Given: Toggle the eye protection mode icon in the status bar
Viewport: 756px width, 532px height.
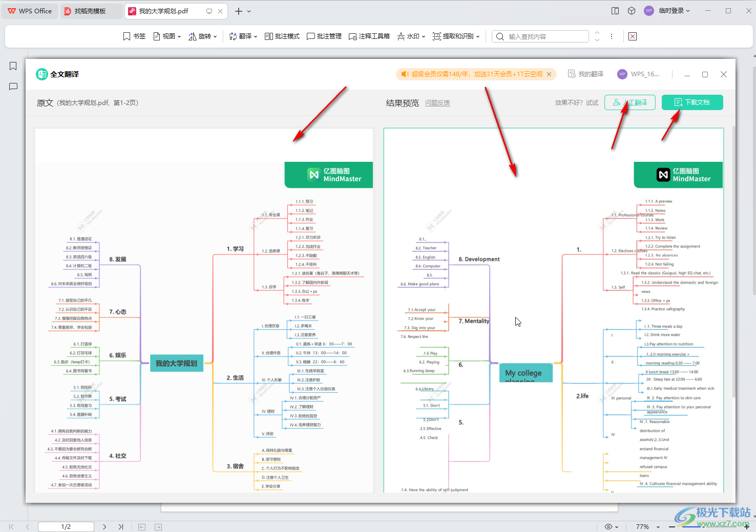Looking at the screenshot, I should [x=608, y=526].
